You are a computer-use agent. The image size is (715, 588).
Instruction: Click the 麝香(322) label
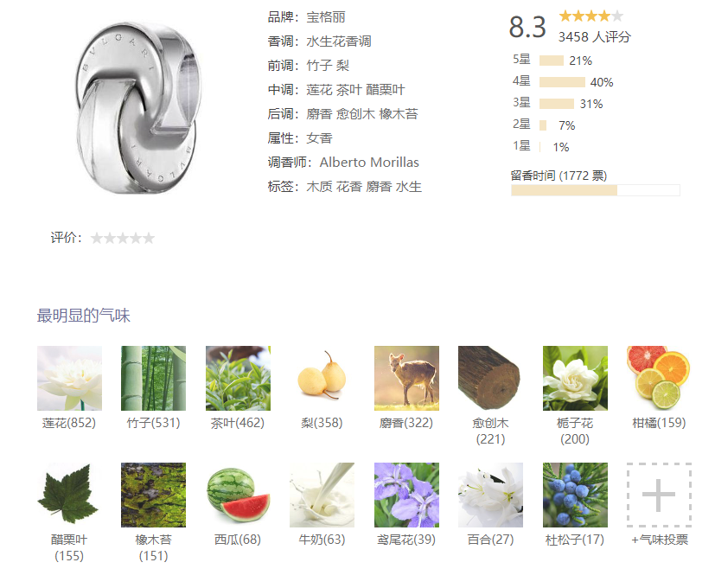[406, 423]
